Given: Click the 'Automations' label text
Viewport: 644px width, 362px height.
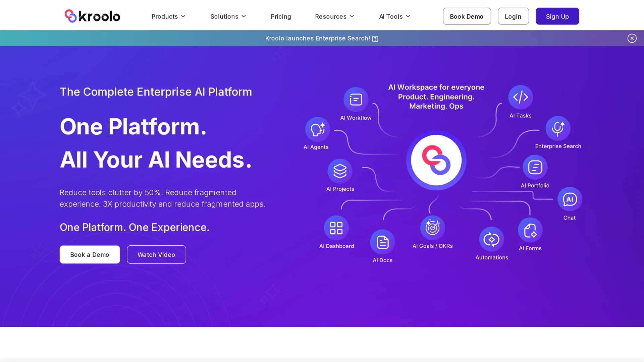Looking at the screenshot, I should pos(491,257).
